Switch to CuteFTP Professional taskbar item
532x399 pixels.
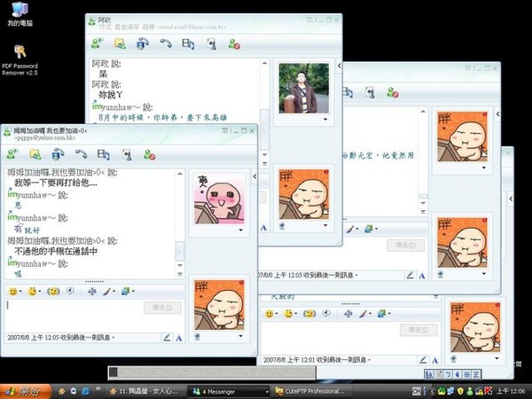coord(310,392)
